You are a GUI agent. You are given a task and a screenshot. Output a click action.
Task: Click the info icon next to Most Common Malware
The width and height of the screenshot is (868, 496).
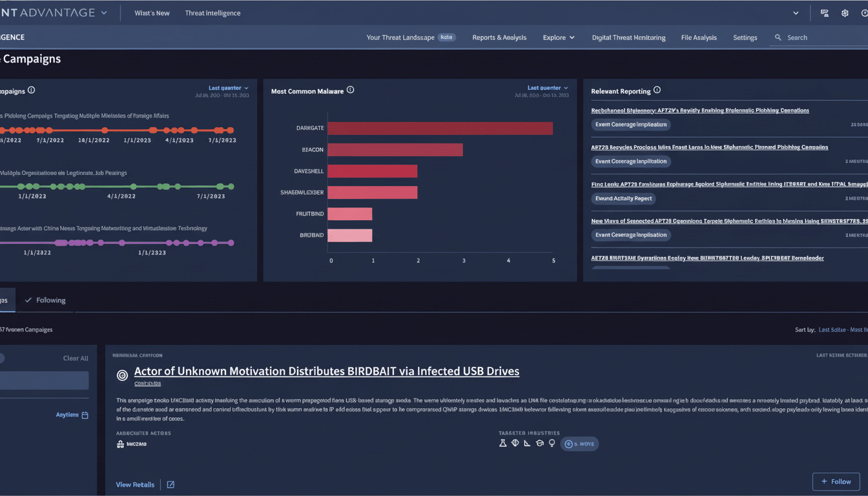pyautogui.click(x=349, y=90)
